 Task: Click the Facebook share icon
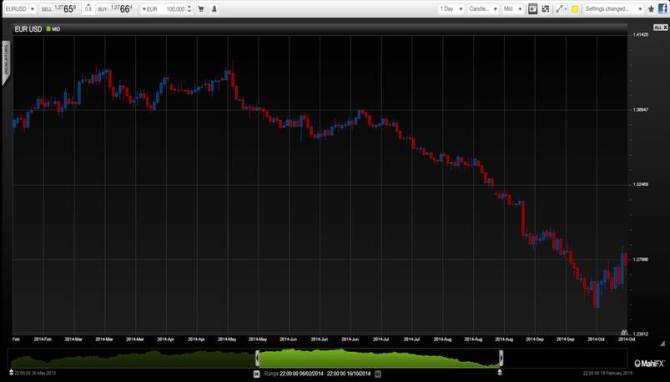[x=662, y=9]
